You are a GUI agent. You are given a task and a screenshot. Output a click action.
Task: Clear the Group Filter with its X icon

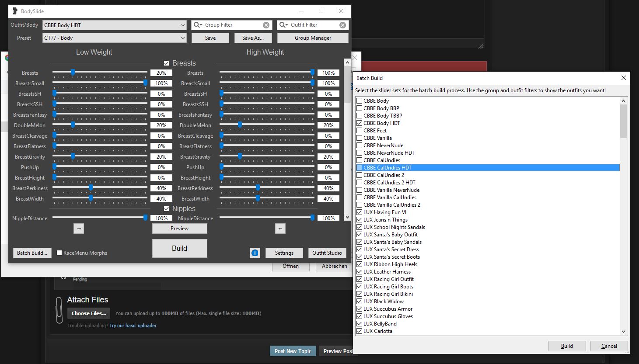[x=266, y=25]
